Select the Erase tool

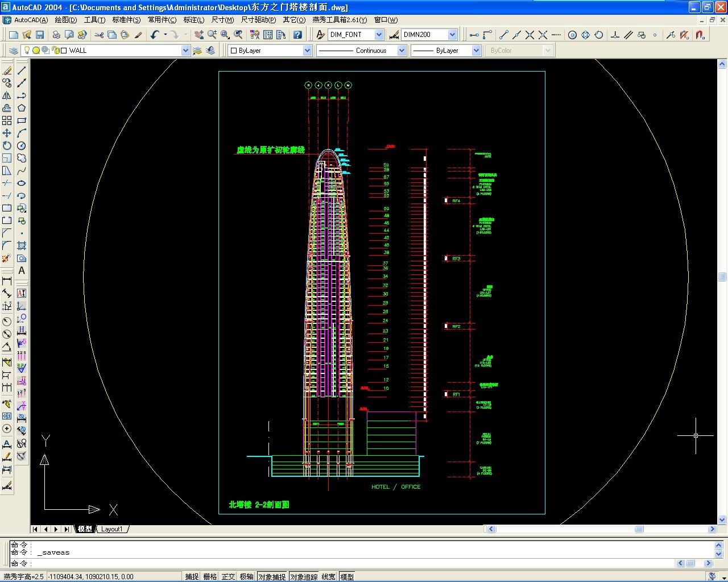(x=7, y=70)
